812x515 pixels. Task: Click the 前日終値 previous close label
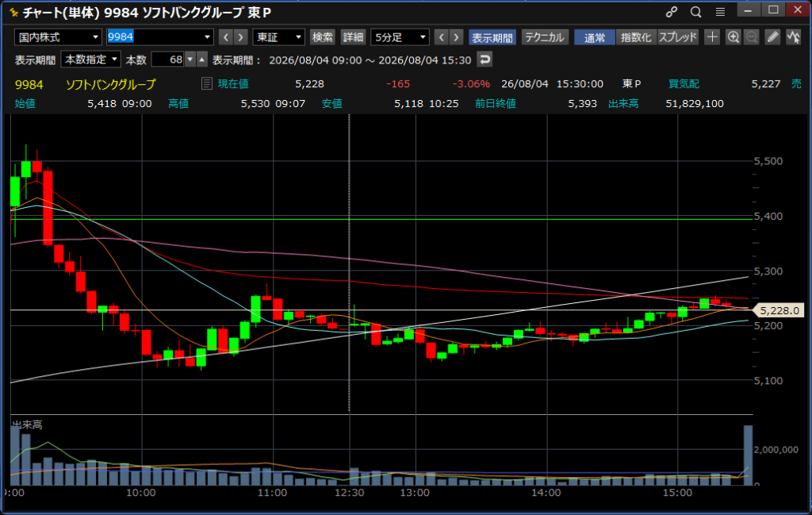(x=496, y=104)
